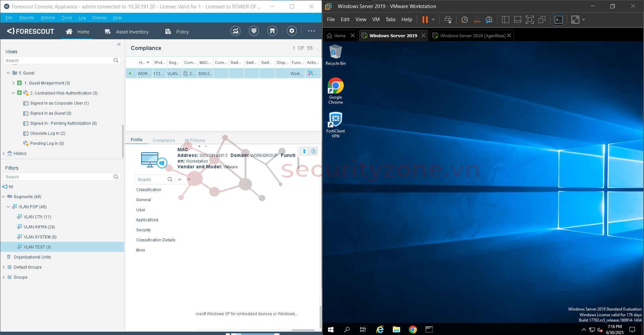
Task: Select the WOR... host row in table
Action: click(x=224, y=73)
